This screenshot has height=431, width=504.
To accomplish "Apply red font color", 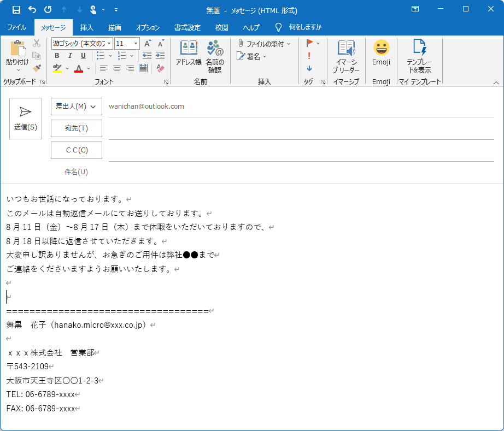I will [x=78, y=68].
